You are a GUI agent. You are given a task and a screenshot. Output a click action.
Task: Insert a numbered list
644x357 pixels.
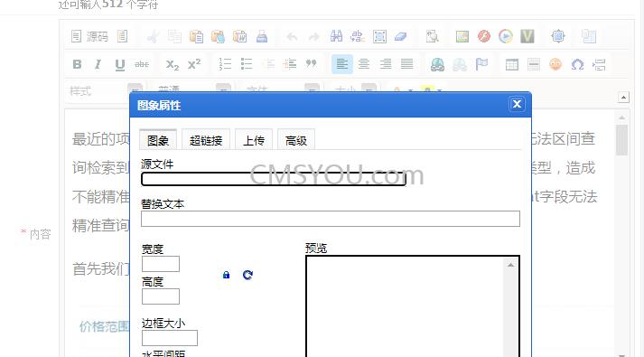pos(225,64)
